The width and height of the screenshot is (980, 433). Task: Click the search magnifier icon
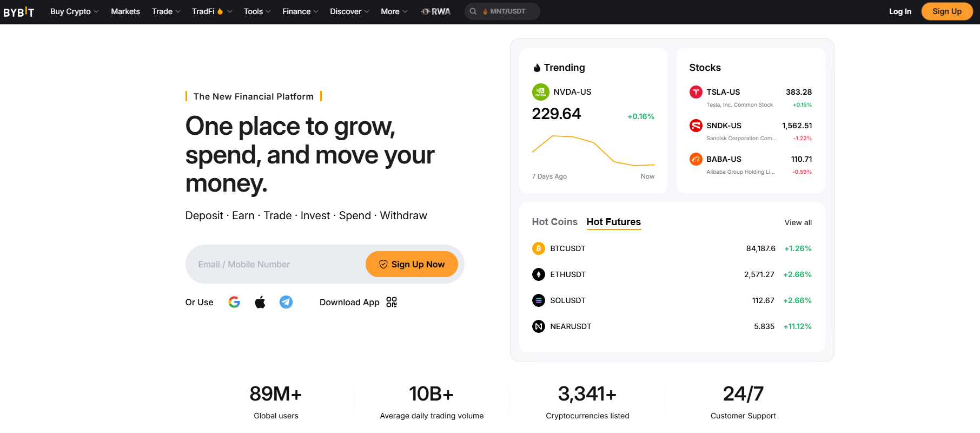pos(473,11)
